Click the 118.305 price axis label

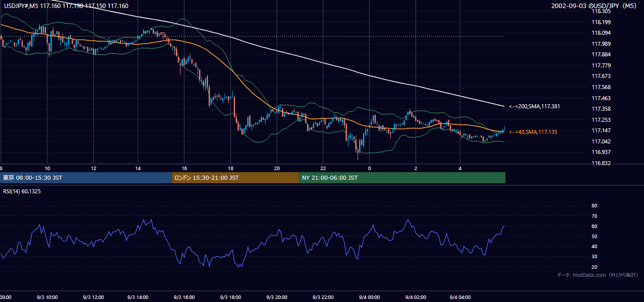601,11
